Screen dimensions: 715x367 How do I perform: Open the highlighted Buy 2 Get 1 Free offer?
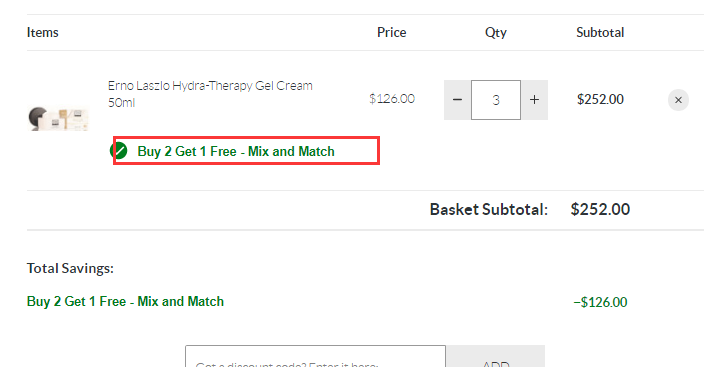coord(236,151)
